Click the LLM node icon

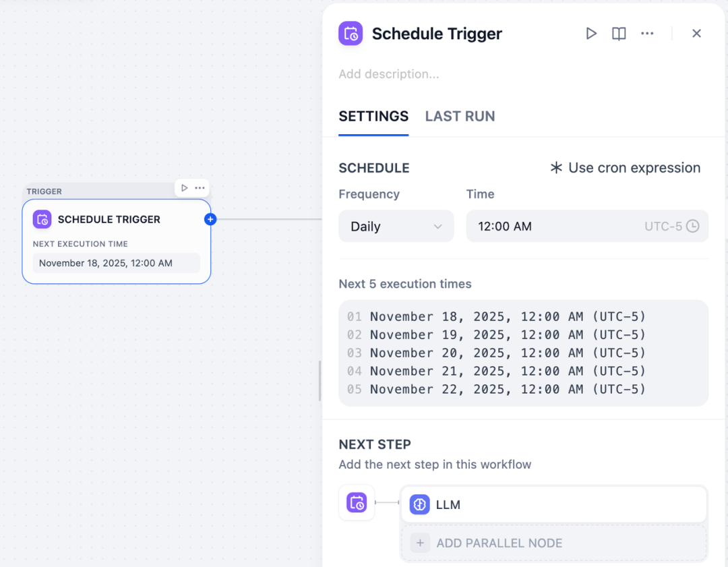tap(419, 504)
